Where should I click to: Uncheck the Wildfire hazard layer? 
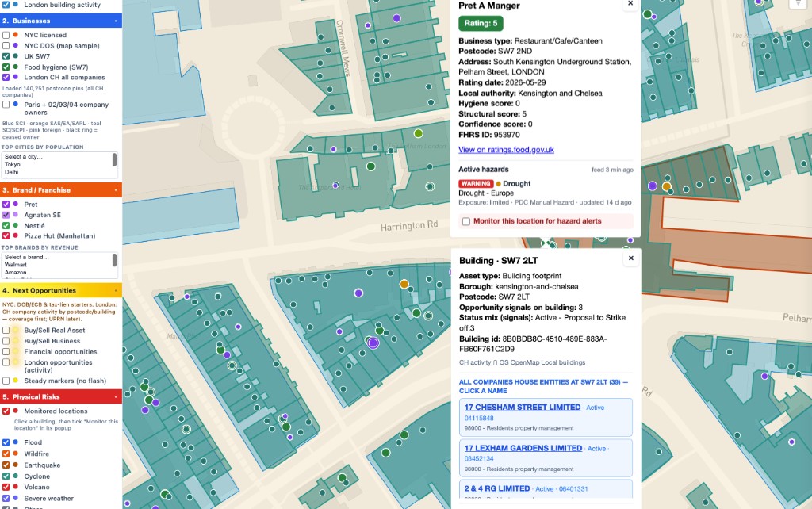[x=6, y=454]
